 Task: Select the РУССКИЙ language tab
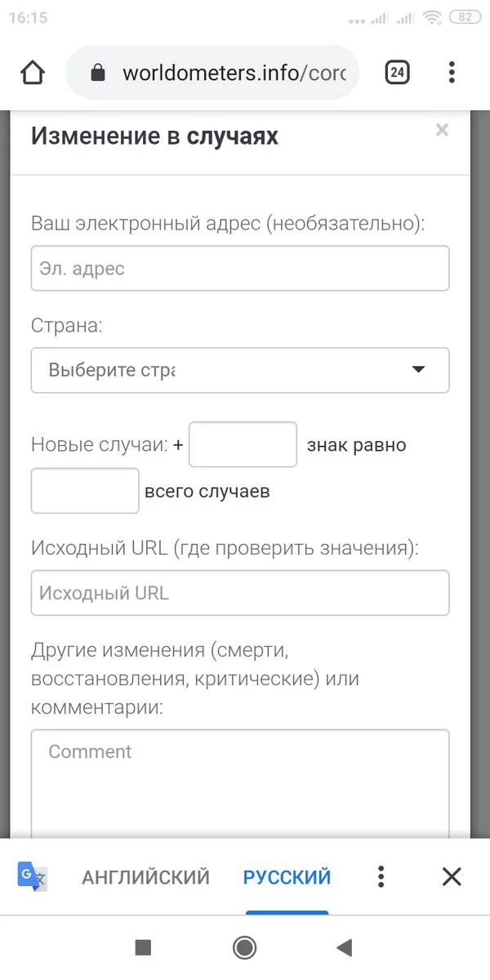287,877
